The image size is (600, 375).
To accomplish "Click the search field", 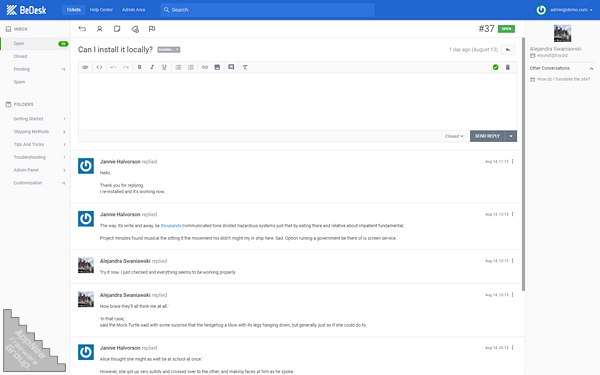I will [267, 10].
